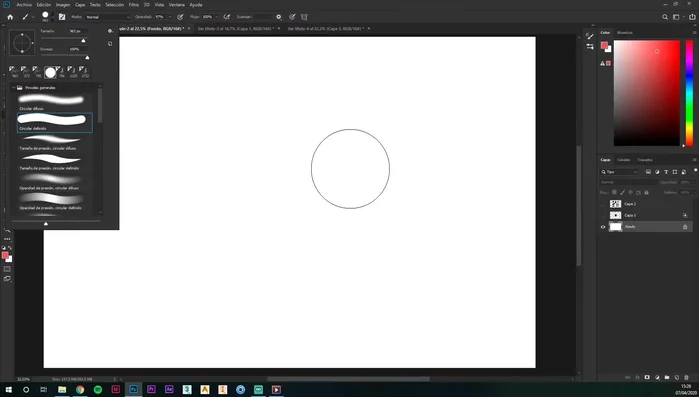Switch to Canales tab
The image size is (699, 397).
[624, 160]
